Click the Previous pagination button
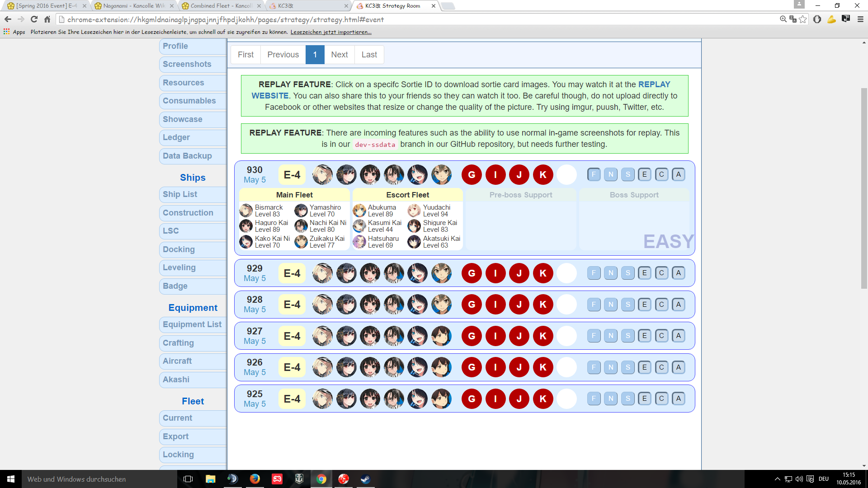868x488 pixels. (x=283, y=55)
